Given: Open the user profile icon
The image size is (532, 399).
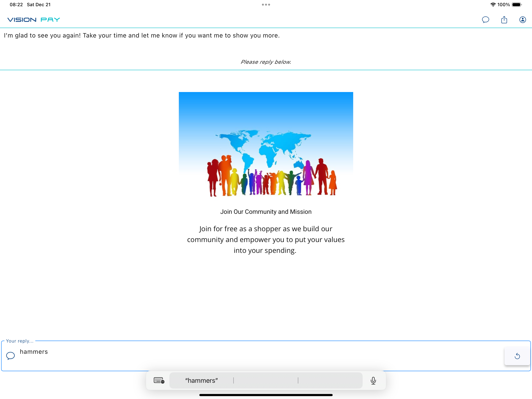Looking at the screenshot, I should coord(522,20).
